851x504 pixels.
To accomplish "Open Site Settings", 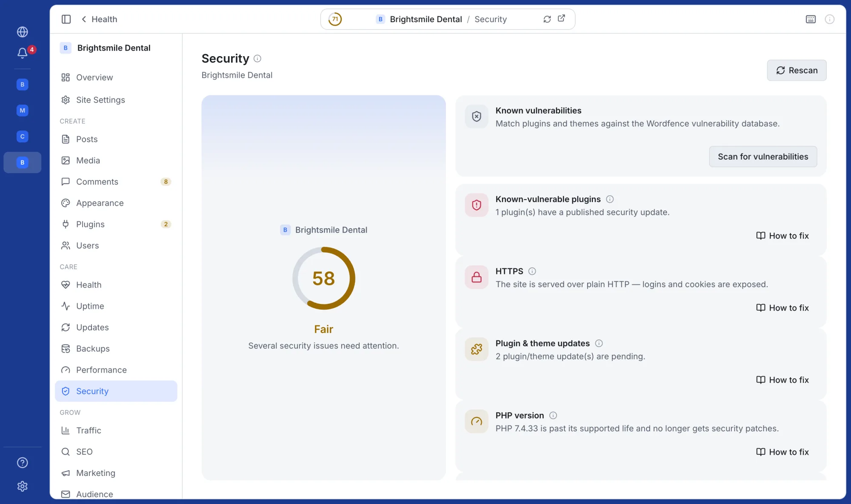I will pos(116,100).
